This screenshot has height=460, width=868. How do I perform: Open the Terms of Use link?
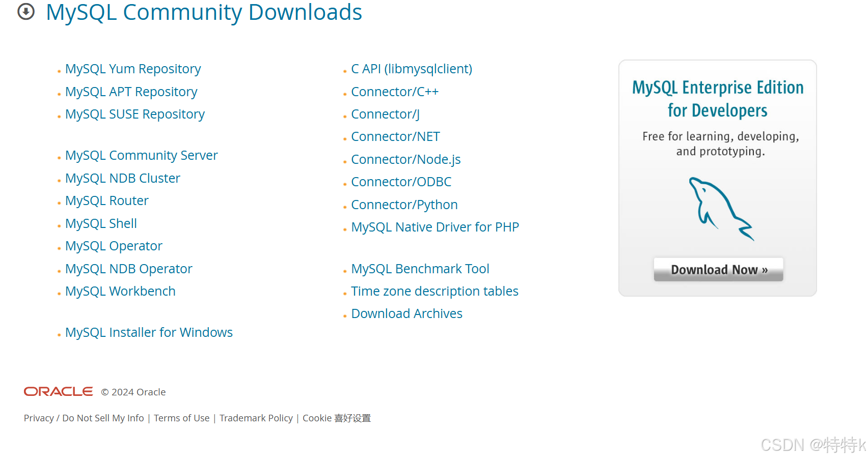click(182, 418)
